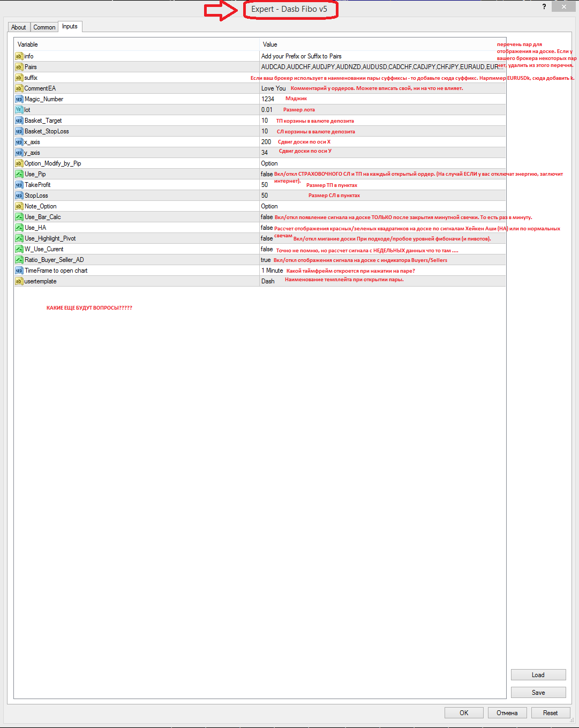Image resolution: width=579 pixels, height=728 pixels.
Task: Select the info value 'Add your Prefix or Suffix to Pairs'
Action: (301, 56)
